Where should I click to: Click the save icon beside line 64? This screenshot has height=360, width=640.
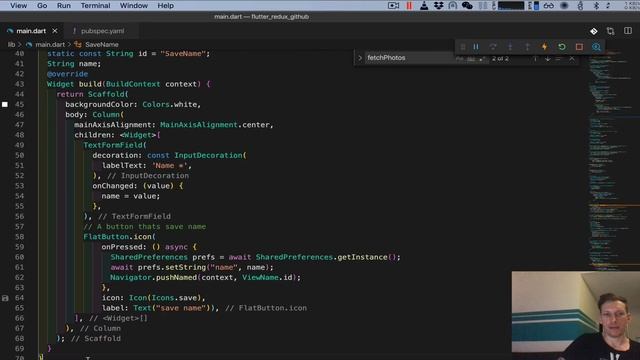(5, 298)
